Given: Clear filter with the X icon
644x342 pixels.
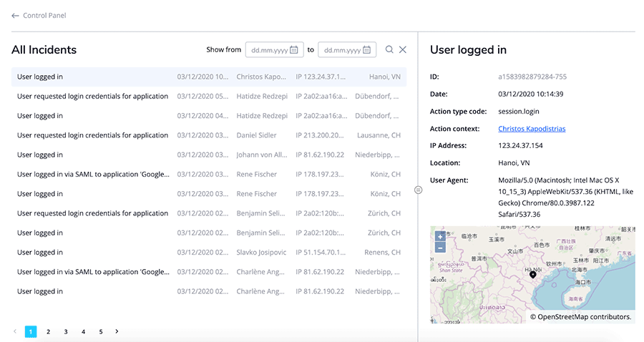Looking at the screenshot, I should pos(403,49).
